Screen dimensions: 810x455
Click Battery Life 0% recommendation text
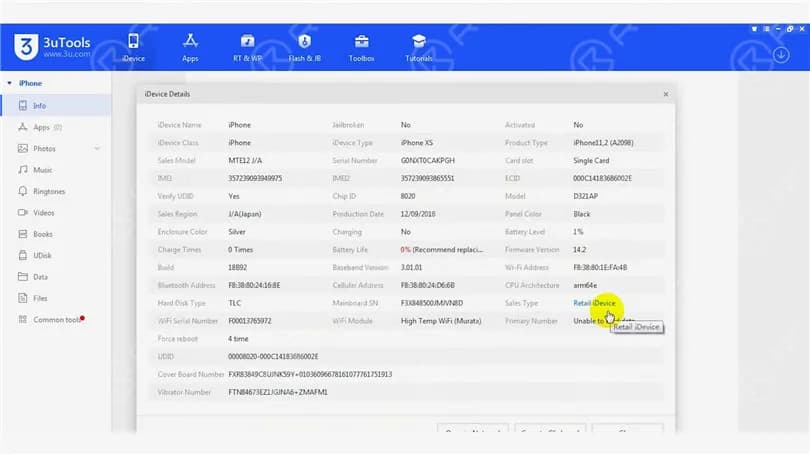[442, 249]
